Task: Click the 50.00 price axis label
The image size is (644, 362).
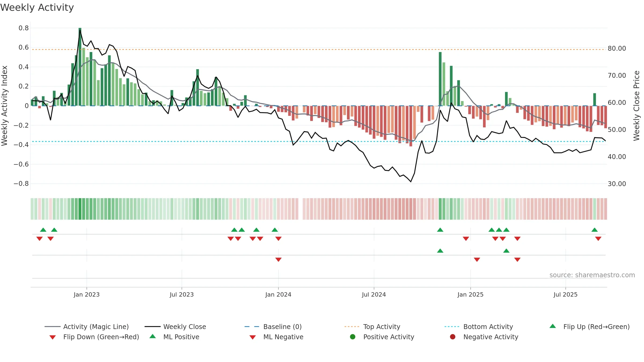Action: pyautogui.click(x=617, y=130)
